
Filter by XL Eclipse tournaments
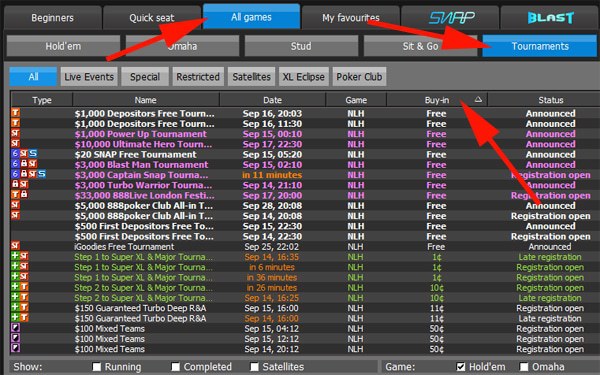click(x=303, y=77)
